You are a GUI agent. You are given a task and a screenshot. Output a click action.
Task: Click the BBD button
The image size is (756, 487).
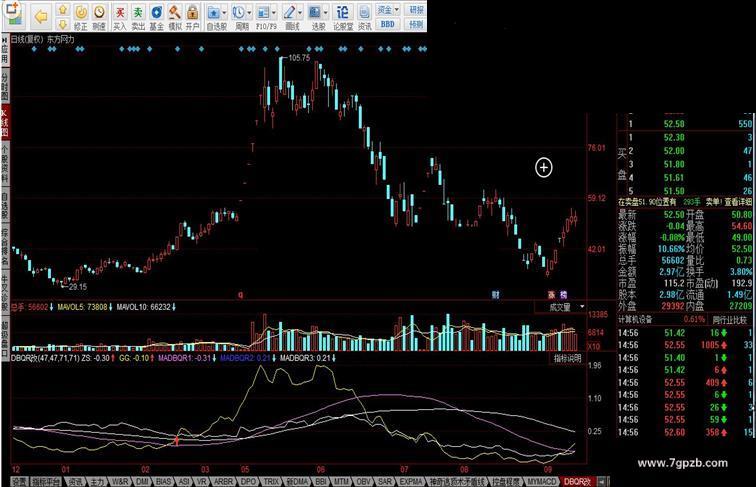tap(388, 24)
